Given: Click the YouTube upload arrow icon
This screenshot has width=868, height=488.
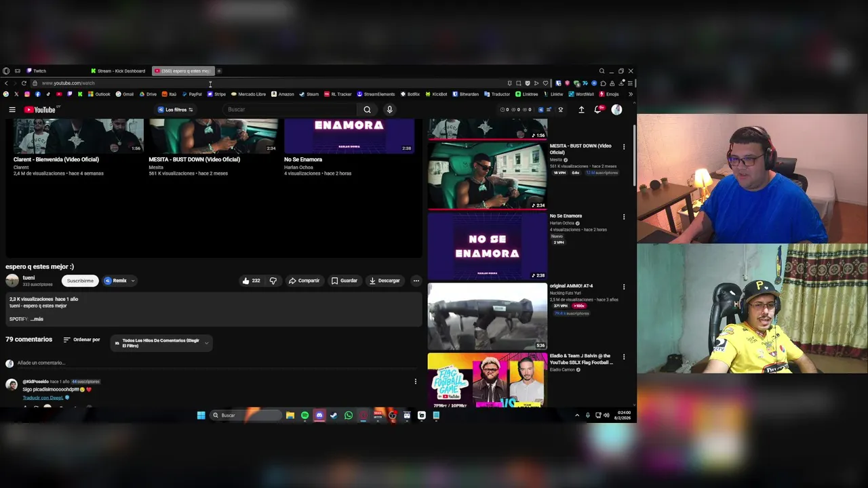Looking at the screenshot, I should [x=581, y=110].
